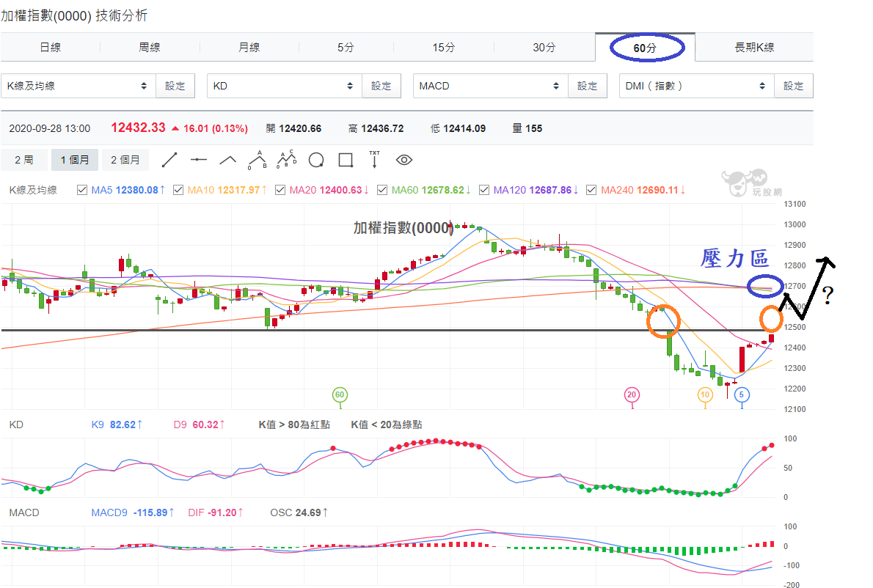Uncheck the MA60 moving average checkbox

tap(382, 190)
